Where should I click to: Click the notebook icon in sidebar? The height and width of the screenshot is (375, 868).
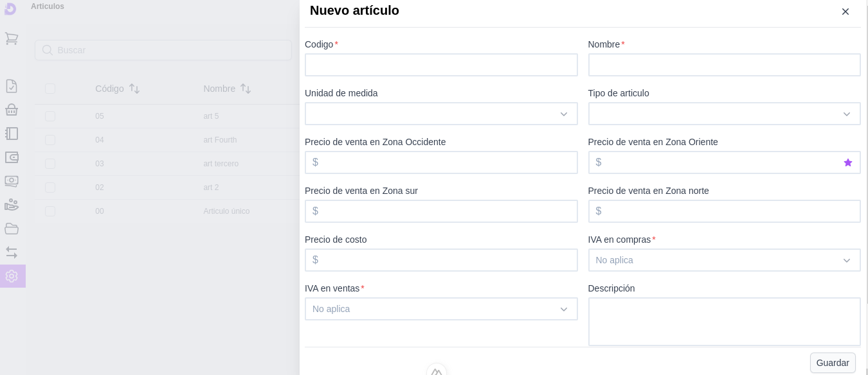tap(11, 134)
